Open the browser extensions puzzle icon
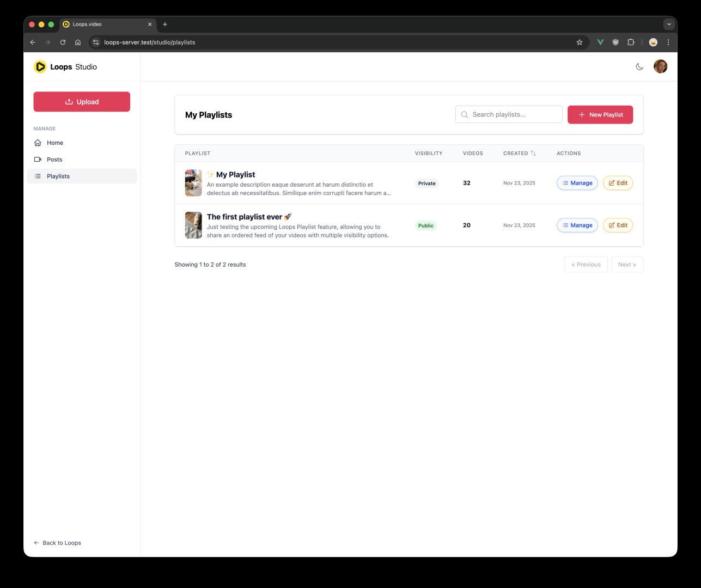 click(631, 42)
